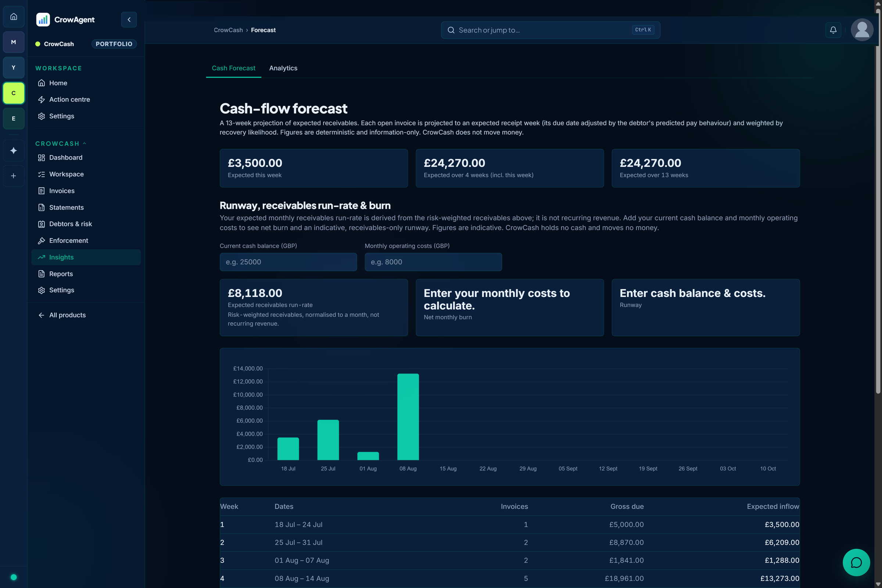Screen dimensions: 882x588
Task: Click the Expected this week card
Action: click(313, 168)
